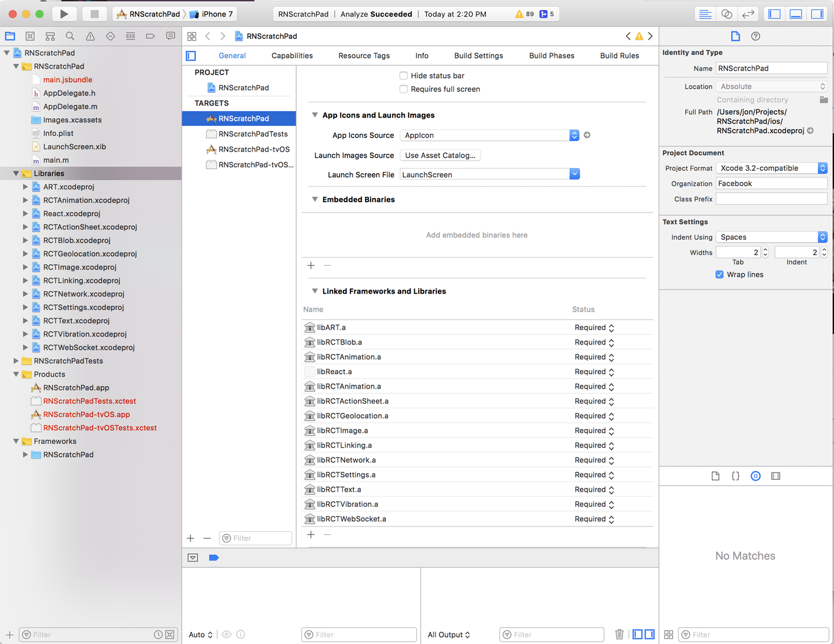Stop the running build

tap(94, 14)
